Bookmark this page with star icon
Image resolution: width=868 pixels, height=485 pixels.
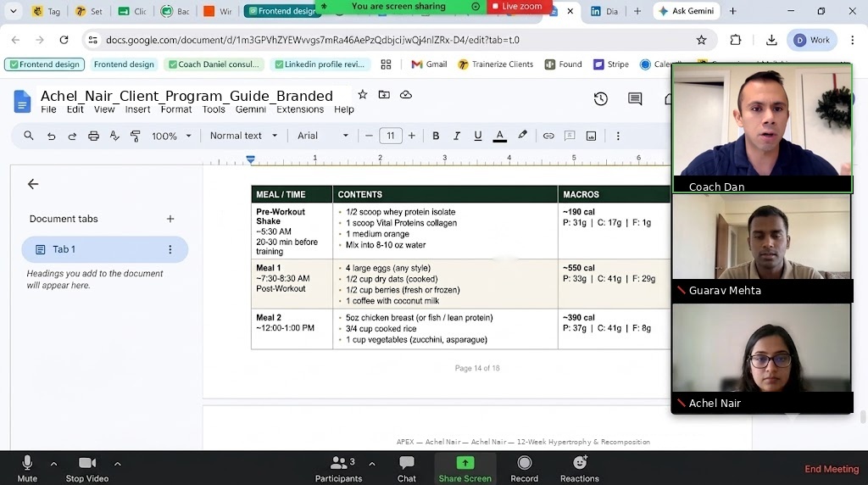(x=701, y=40)
